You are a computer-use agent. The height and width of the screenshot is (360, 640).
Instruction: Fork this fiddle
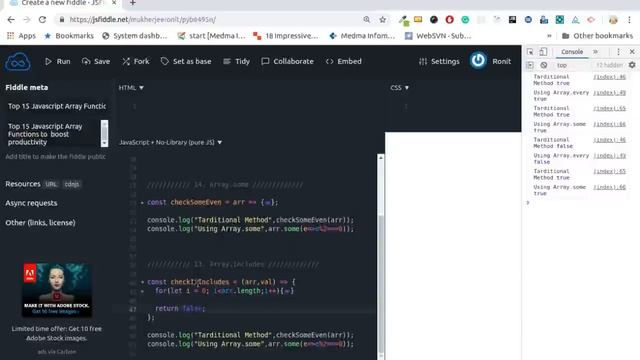click(x=136, y=61)
